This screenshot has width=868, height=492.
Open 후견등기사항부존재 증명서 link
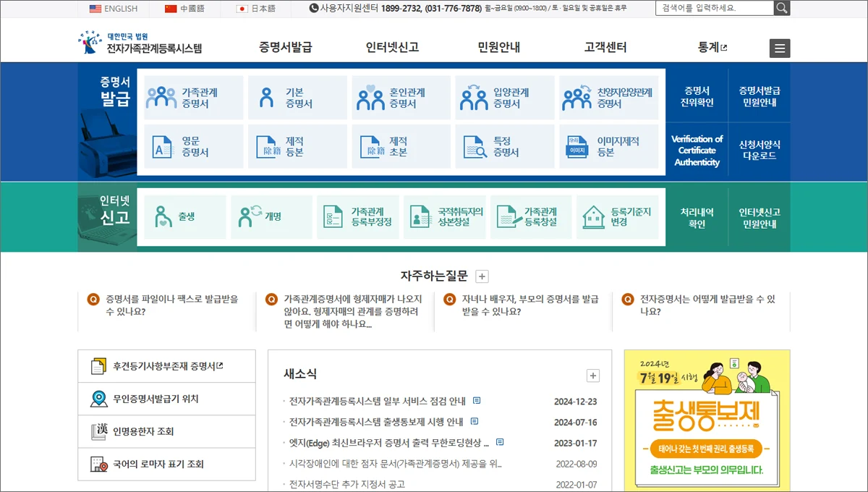pos(166,366)
